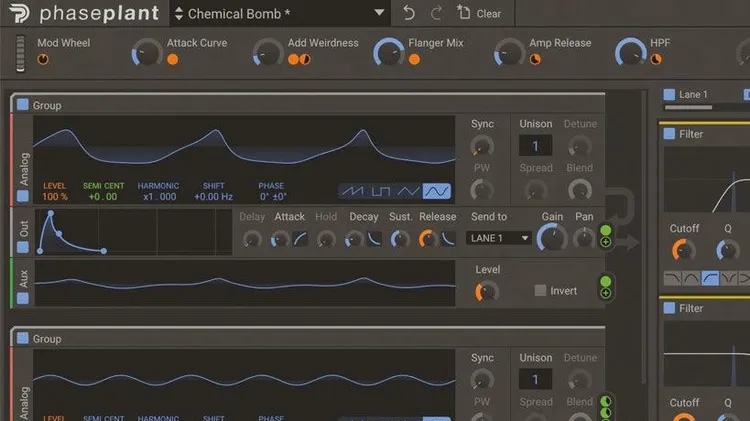The height and width of the screenshot is (421, 750).
Task: Select the triangle waveform in first Analog
Action: (408, 191)
